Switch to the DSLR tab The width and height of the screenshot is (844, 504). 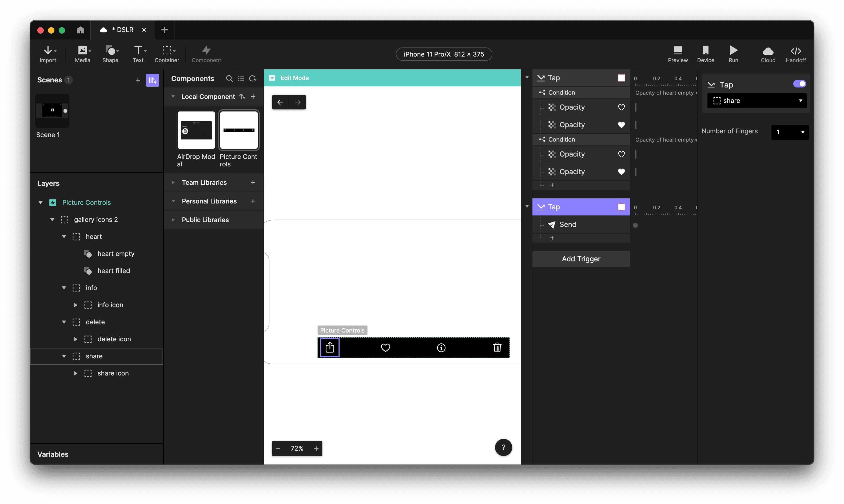click(x=122, y=30)
